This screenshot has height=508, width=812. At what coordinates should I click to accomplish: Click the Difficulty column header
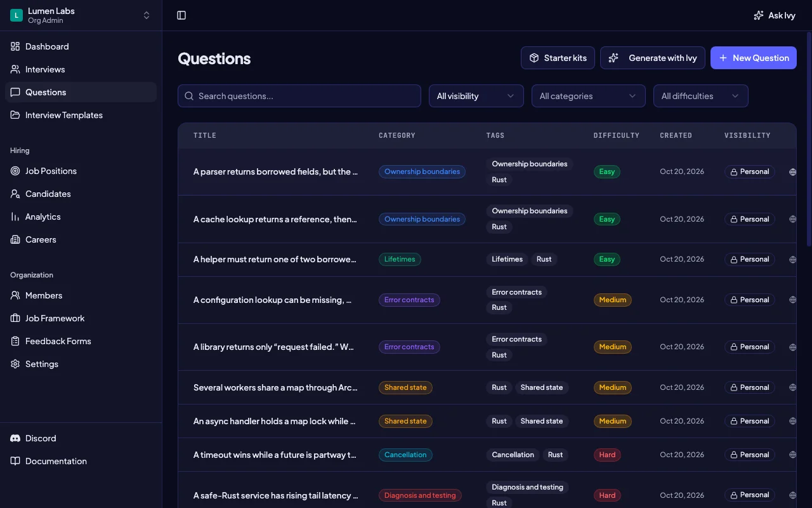coord(617,135)
